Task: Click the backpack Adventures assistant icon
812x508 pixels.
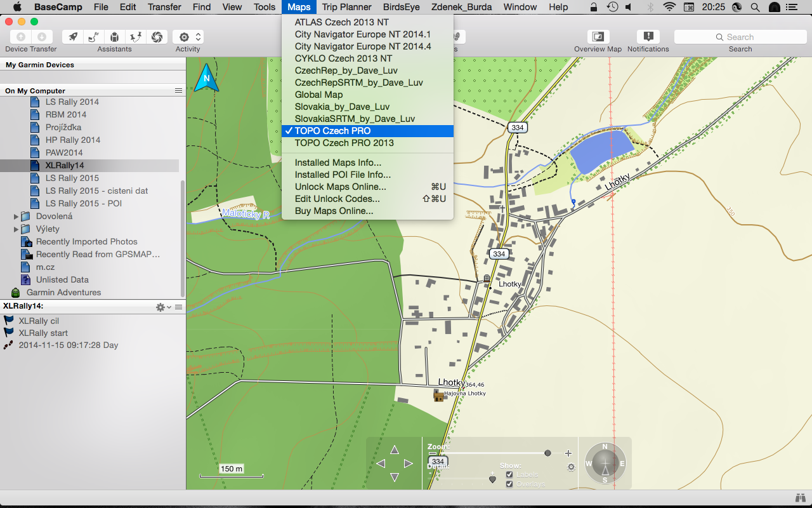Action: tap(114, 37)
